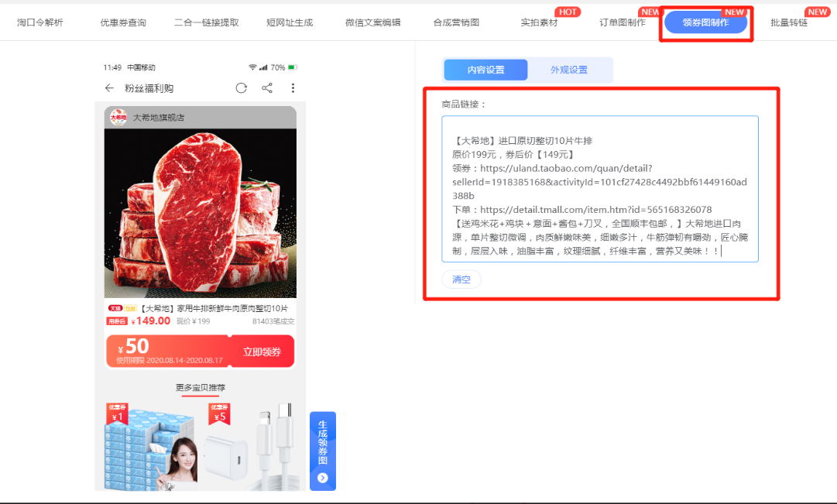
Task: Click the 大希地 store logo avatar
Action: 118,118
